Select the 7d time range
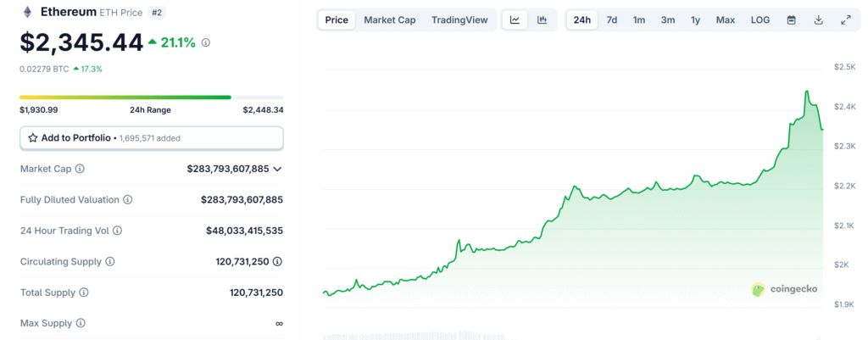 [611, 20]
